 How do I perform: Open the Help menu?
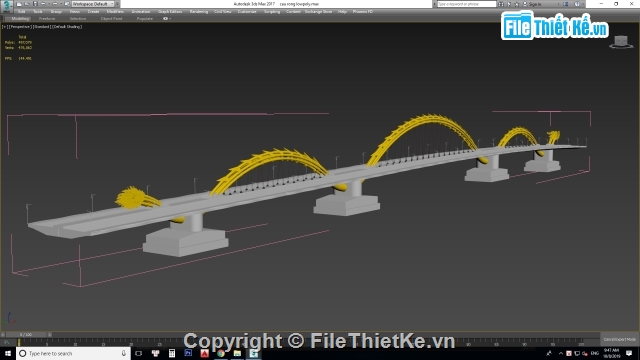(342, 12)
